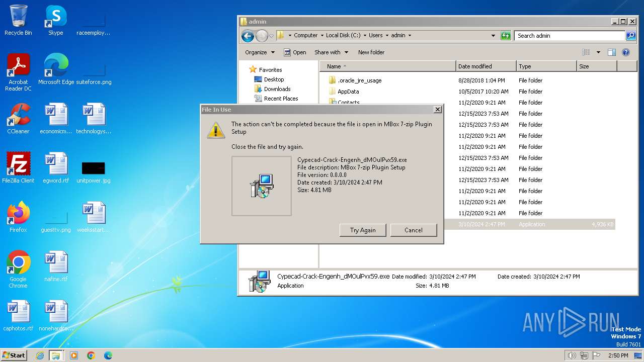Expand the Local Disk (C:) breadcrumb arrow
644x362 pixels.
tap(365, 36)
